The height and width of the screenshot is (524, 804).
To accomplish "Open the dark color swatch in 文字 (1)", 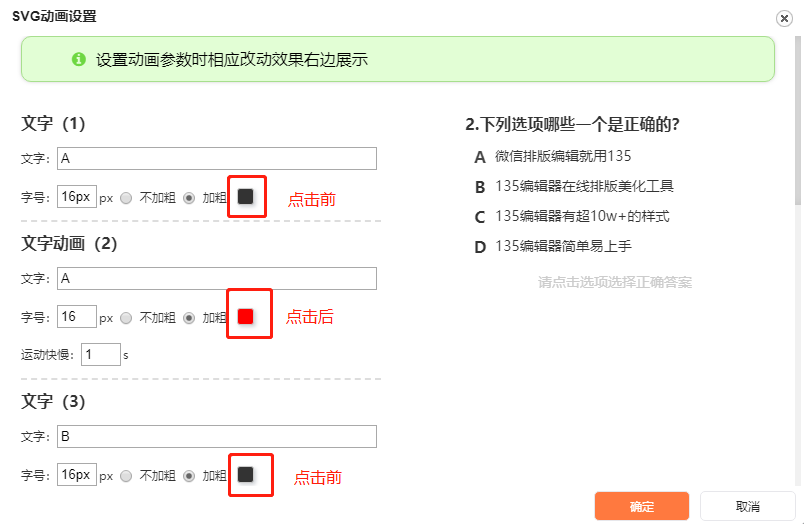I will pos(246,197).
